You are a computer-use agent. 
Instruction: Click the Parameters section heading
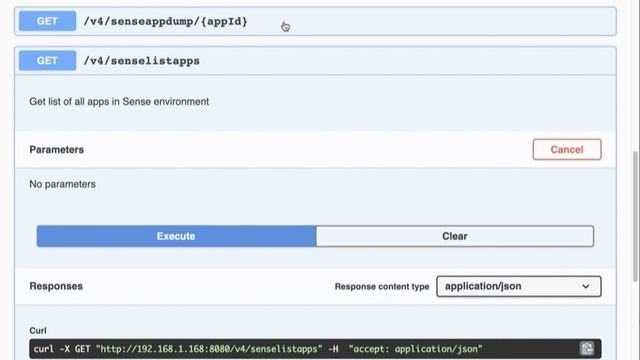[x=56, y=149]
